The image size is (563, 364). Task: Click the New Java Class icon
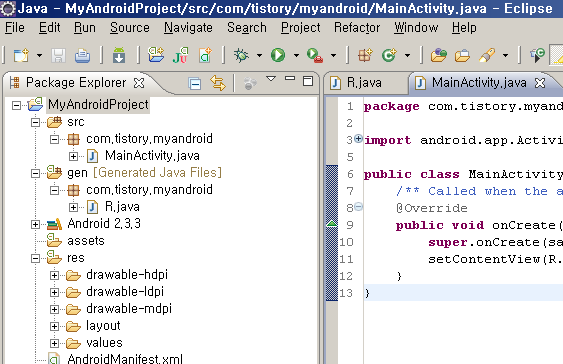[389, 55]
